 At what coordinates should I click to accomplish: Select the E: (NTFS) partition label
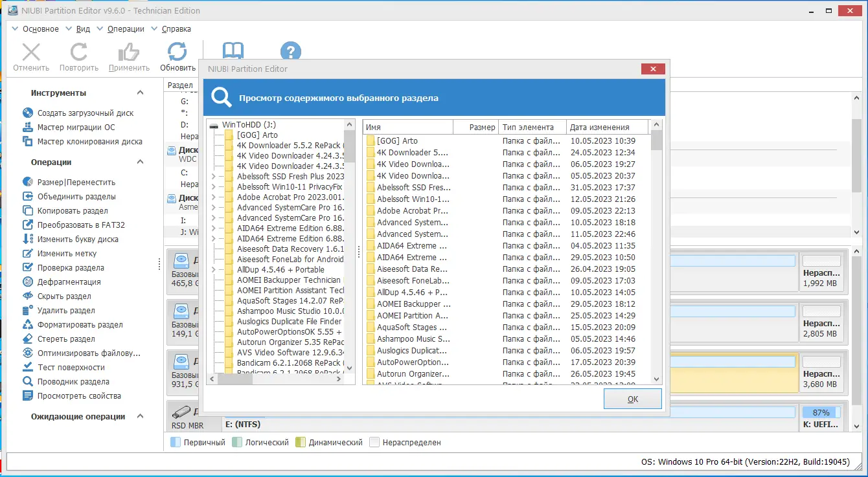(x=242, y=425)
